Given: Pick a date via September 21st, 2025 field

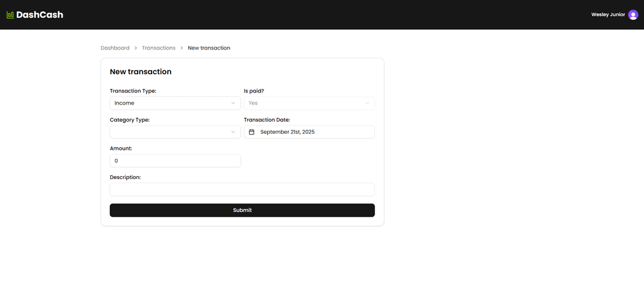Looking at the screenshot, I should click(309, 132).
